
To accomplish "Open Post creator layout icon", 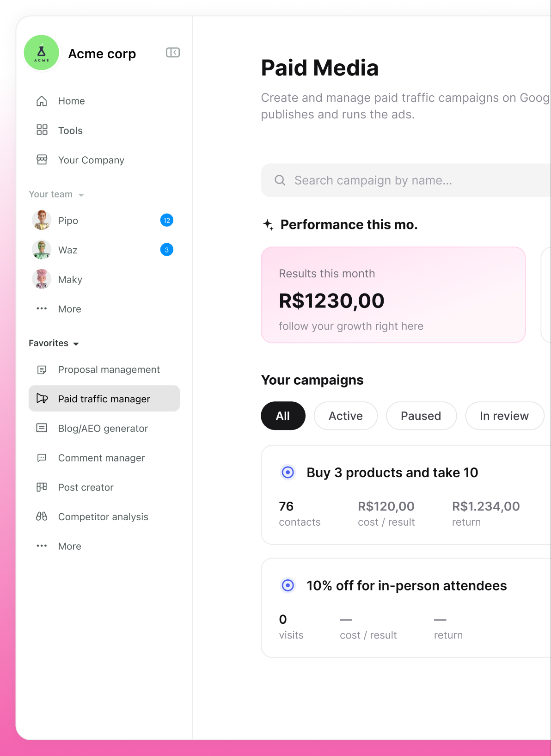I will coord(42,487).
